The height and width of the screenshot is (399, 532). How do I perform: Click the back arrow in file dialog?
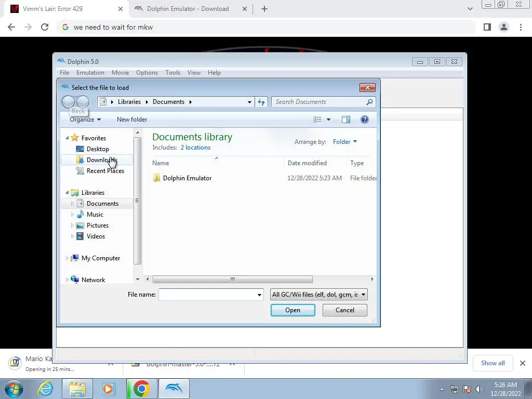point(69,101)
